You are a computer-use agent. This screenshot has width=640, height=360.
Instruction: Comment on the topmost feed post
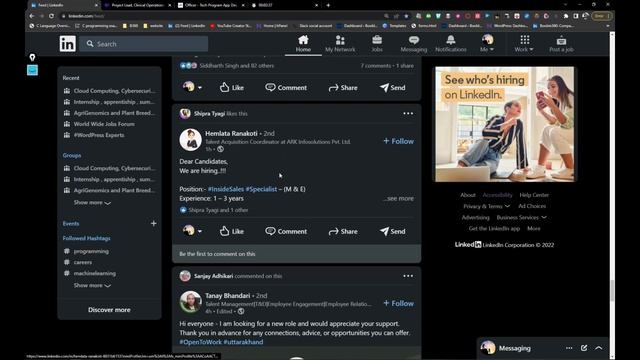point(286,87)
